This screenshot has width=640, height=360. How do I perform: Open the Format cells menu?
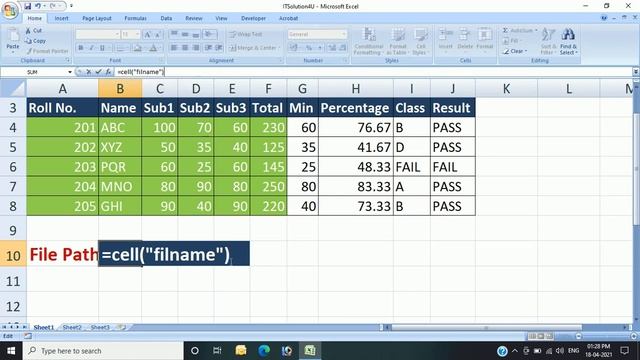(x=484, y=39)
